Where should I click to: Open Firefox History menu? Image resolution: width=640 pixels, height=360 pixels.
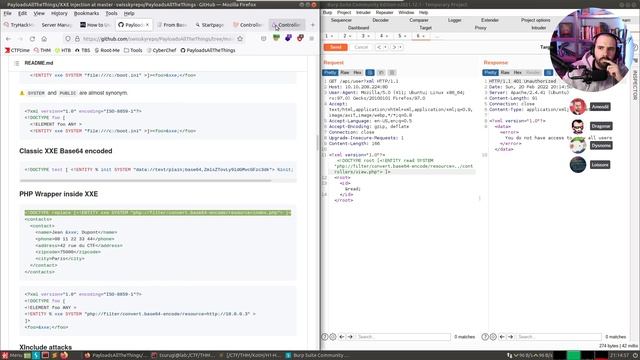coord(59,13)
